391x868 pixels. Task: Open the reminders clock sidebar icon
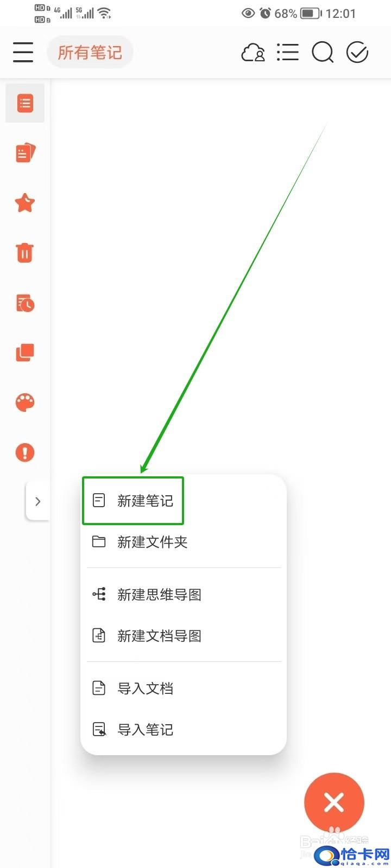click(x=25, y=303)
